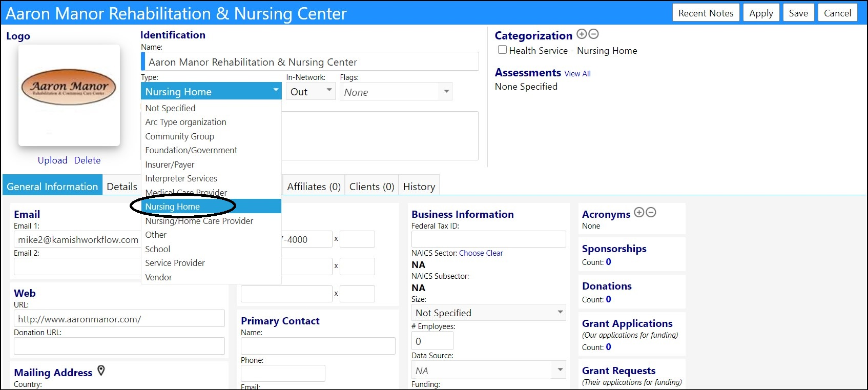This screenshot has width=868, height=390.
Task: Click the Primary Contact Phone field
Action: pos(283,373)
